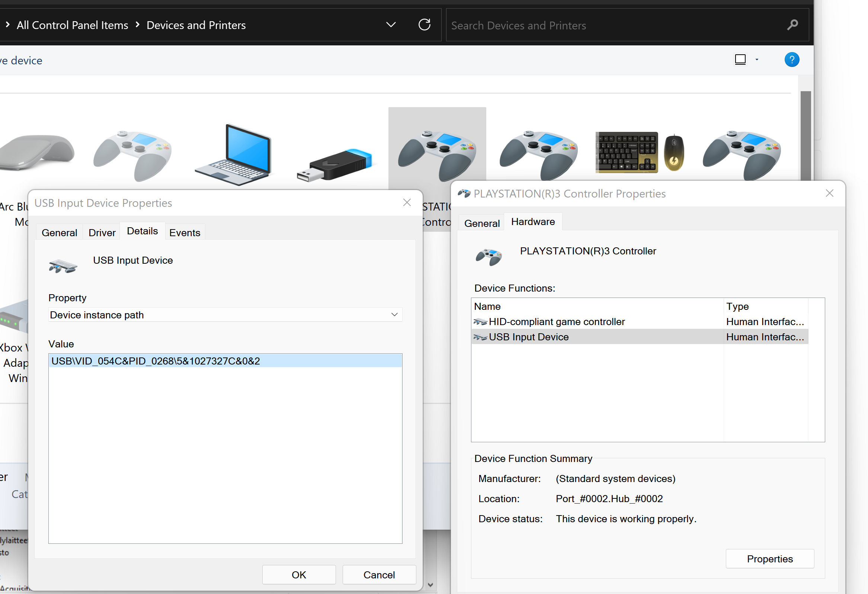Refresh the Devices and Printers view

click(424, 25)
